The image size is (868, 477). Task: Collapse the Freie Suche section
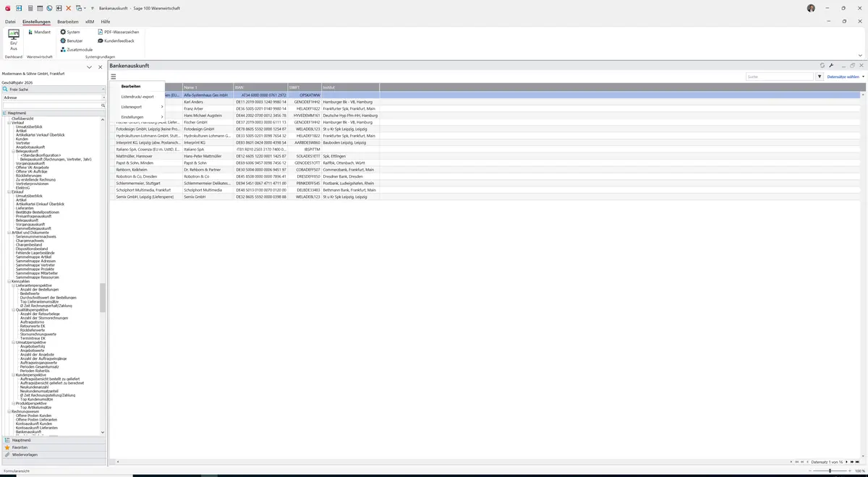103,89
